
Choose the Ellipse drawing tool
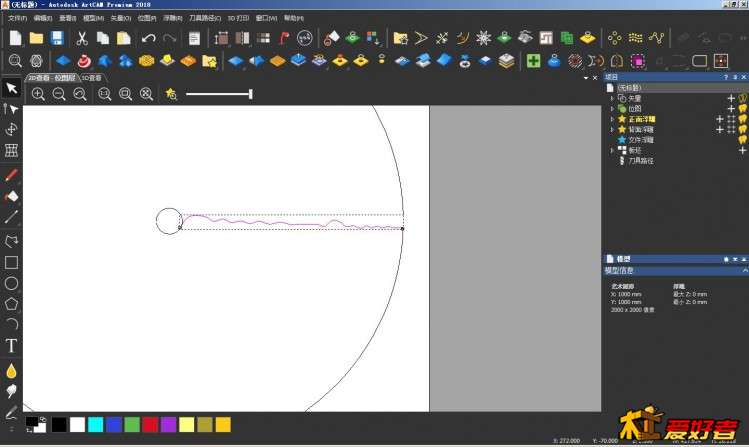(11, 283)
